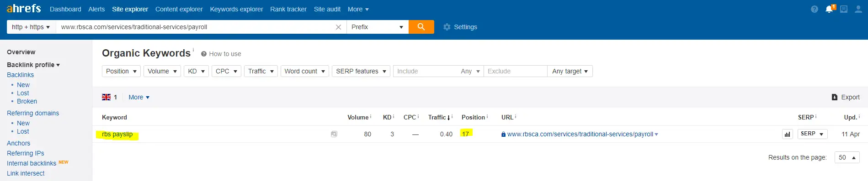The width and height of the screenshot is (868, 181).
Task: Go to Content explorer
Action: pyautogui.click(x=179, y=9)
